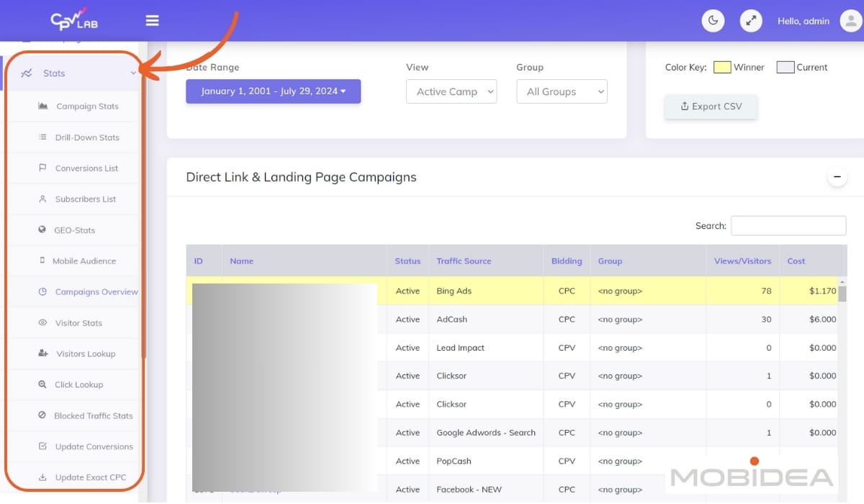Click the Update Conversions check icon
The width and height of the screenshot is (864, 504).
(42, 446)
